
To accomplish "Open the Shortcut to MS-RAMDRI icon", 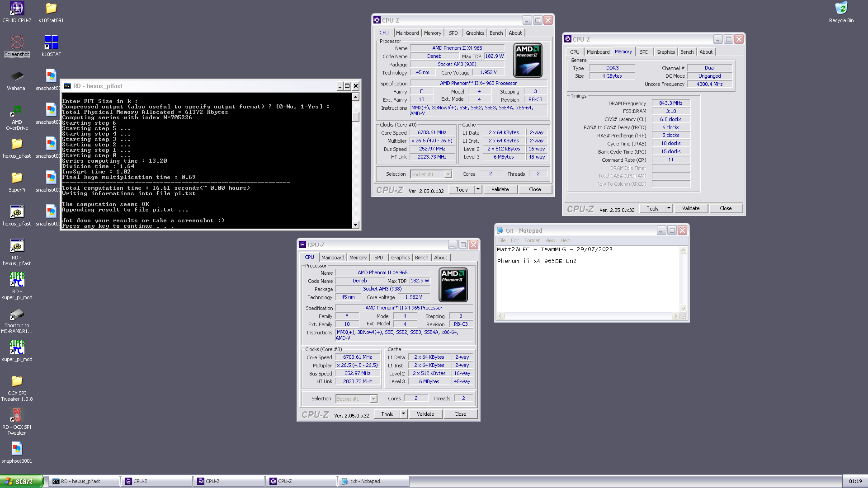I will click(17, 320).
